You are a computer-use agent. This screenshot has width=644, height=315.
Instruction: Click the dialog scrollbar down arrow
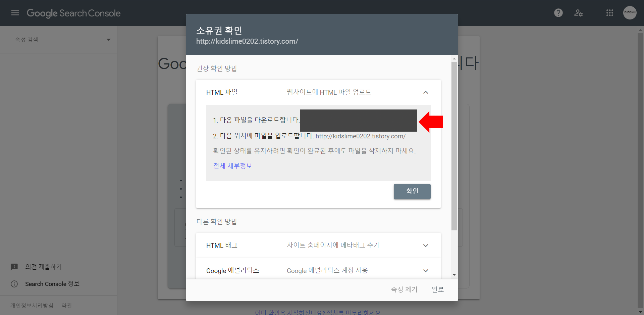pyautogui.click(x=454, y=275)
